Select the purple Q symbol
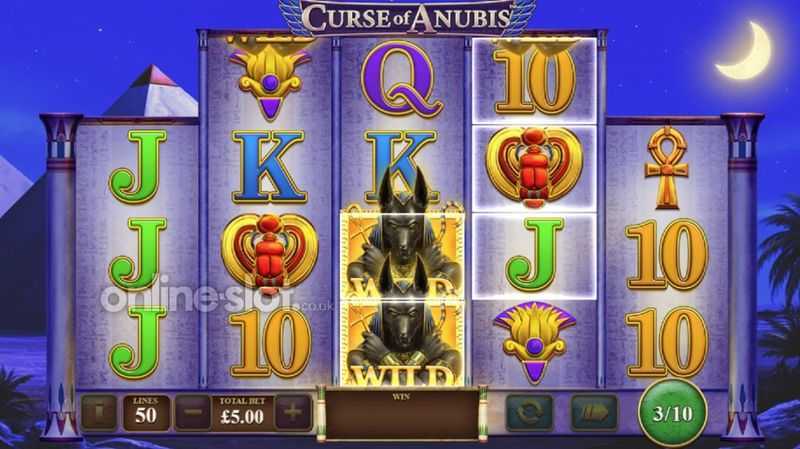The image size is (800, 449). [x=402, y=79]
